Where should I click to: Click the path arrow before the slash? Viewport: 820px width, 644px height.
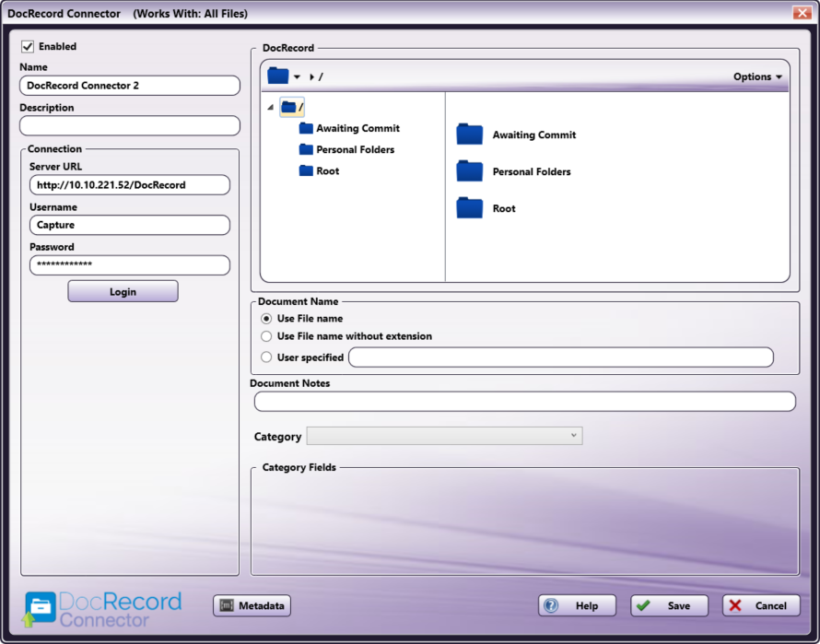311,76
